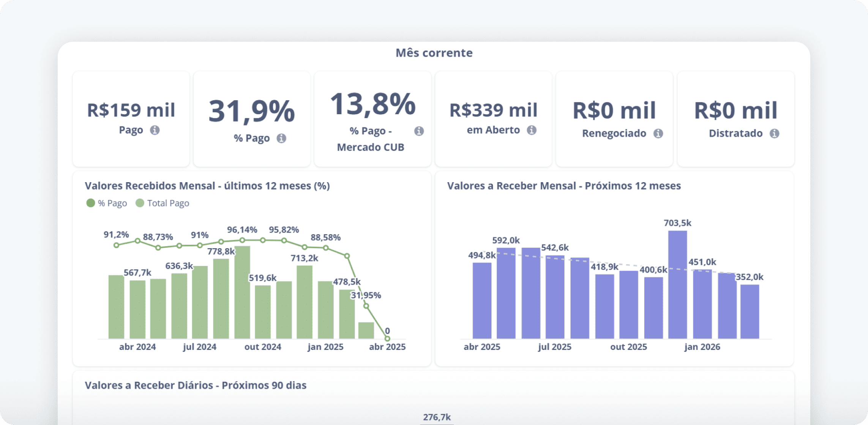Viewport: 868px width, 425px height.
Task: Click the out 2024 axis label
Action: tap(263, 347)
